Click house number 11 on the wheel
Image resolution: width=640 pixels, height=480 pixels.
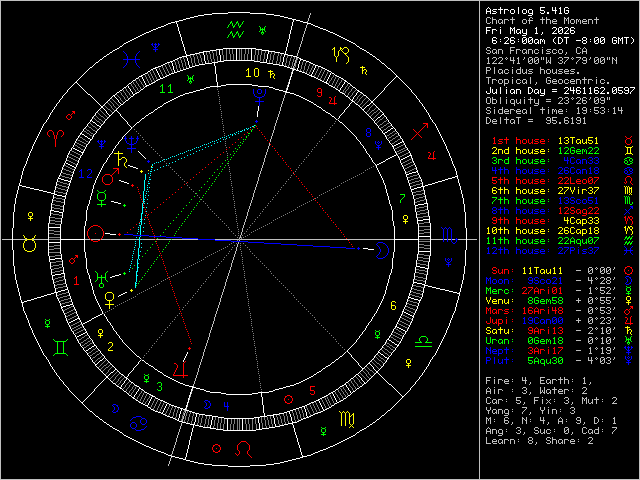pyautogui.click(x=166, y=89)
